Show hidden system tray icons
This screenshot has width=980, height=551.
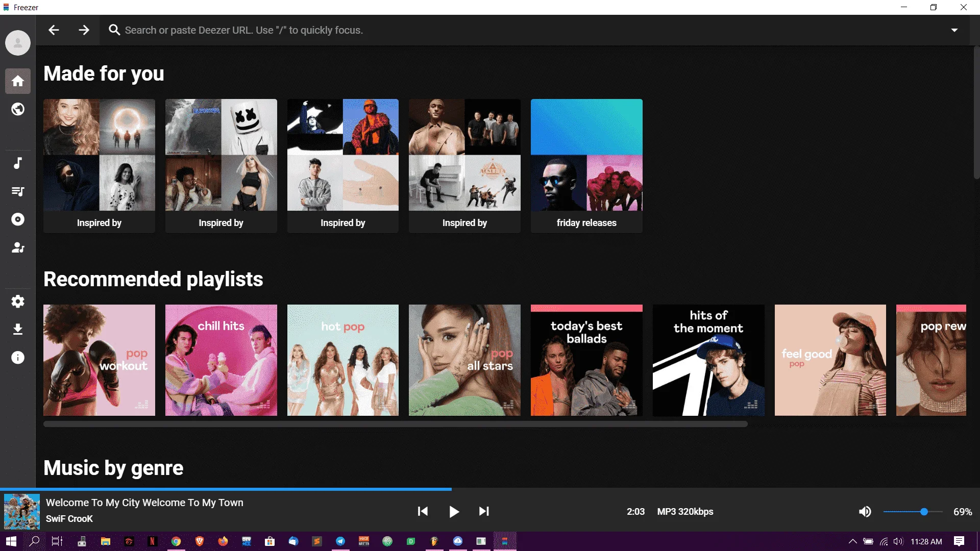tap(852, 541)
